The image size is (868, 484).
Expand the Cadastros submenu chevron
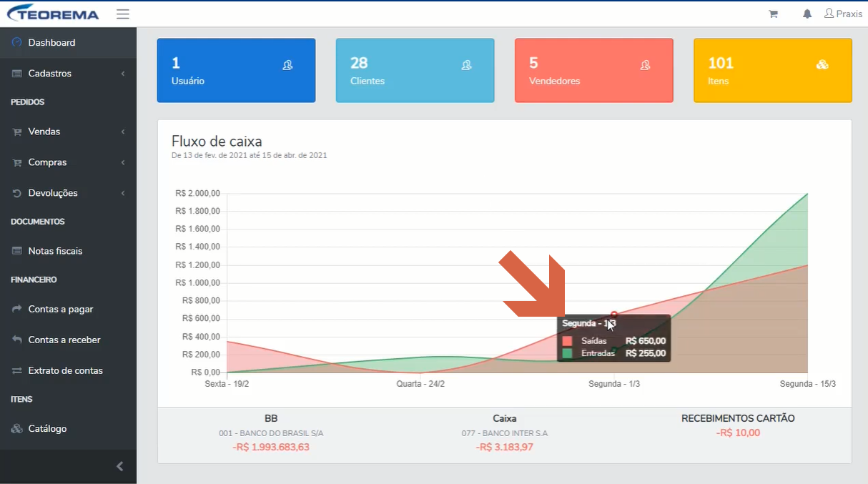(x=123, y=74)
